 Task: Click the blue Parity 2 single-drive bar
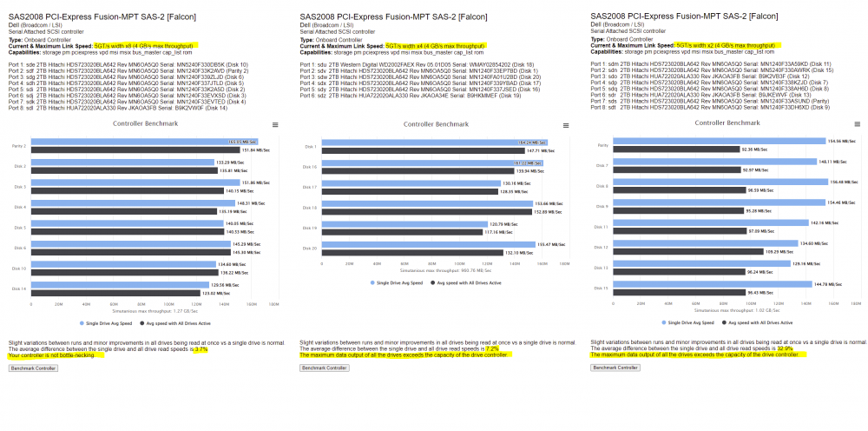144,142
